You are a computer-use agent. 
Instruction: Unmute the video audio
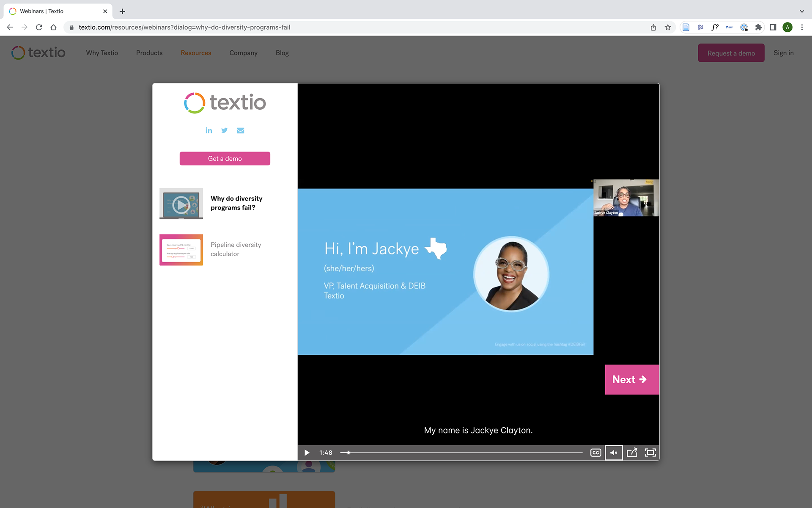[614, 453]
